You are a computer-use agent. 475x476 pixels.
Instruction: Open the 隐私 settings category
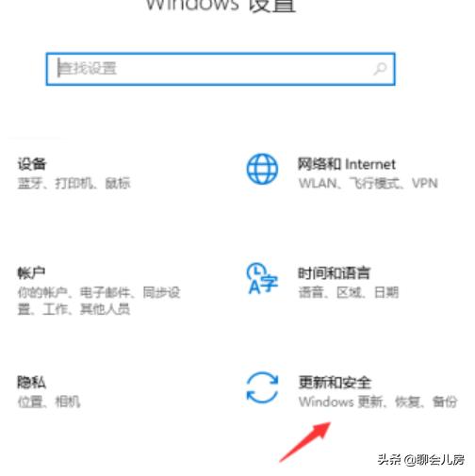click(31, 383)
